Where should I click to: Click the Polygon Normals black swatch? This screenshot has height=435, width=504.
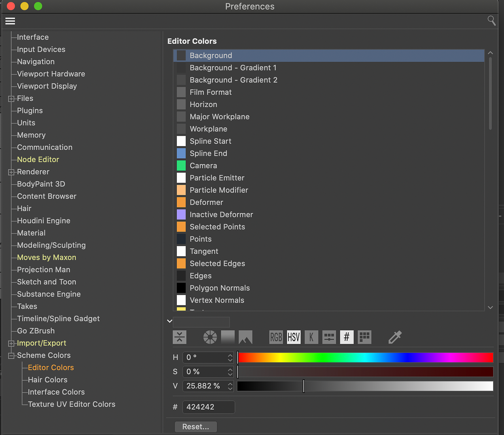[181, 288]
